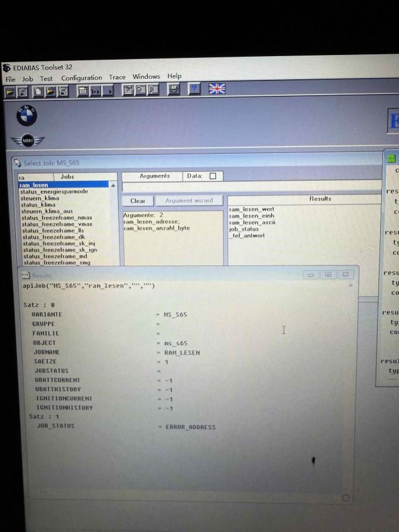Click the second toolbar save disk icon

[63, 91]
